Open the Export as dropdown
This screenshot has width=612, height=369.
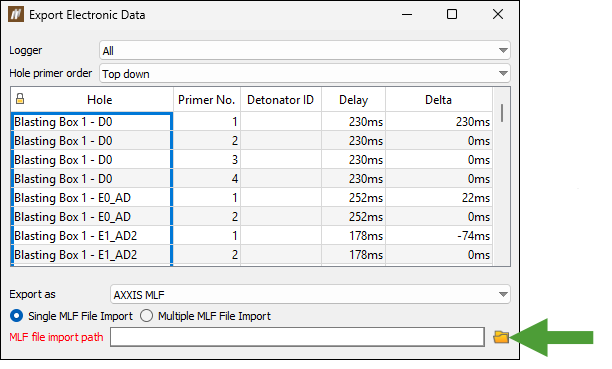310,294
